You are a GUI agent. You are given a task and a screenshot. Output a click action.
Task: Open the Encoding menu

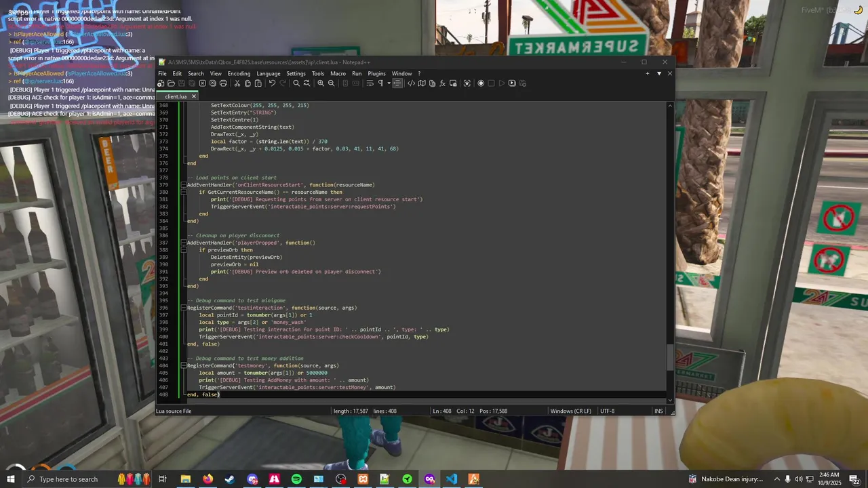pos(239,73)
